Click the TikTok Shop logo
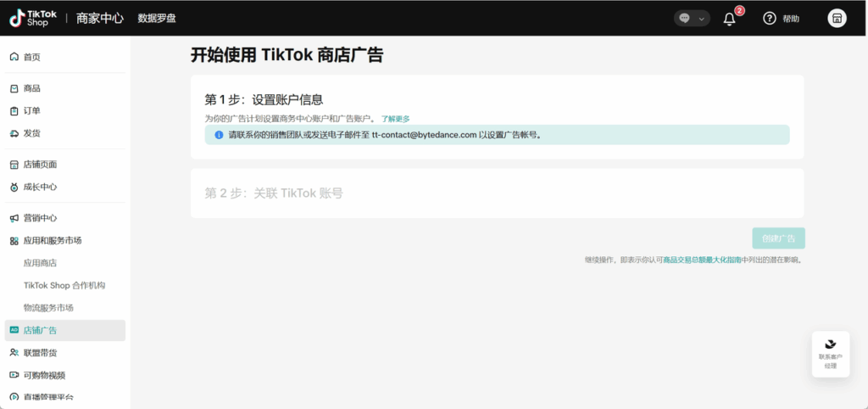The height and width of the screenshot is (409, 868). 34,18
